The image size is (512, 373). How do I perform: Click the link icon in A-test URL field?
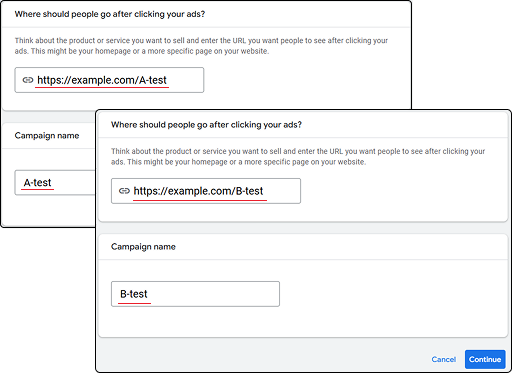[x=28, y=80]
